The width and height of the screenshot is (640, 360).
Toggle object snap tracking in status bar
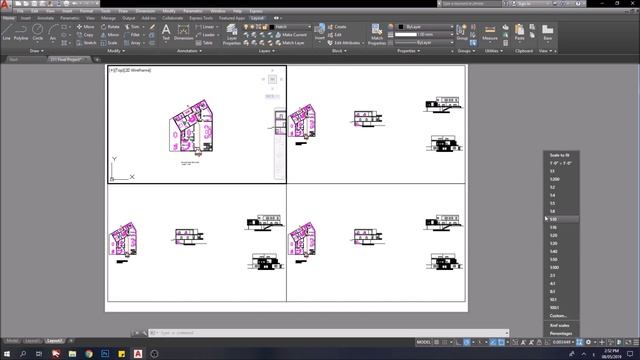click(493, 342)
